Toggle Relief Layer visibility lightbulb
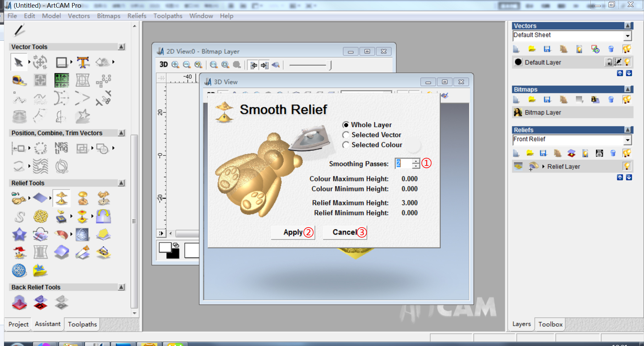Viewport: 644px width, 346px height. click(627, 166)
